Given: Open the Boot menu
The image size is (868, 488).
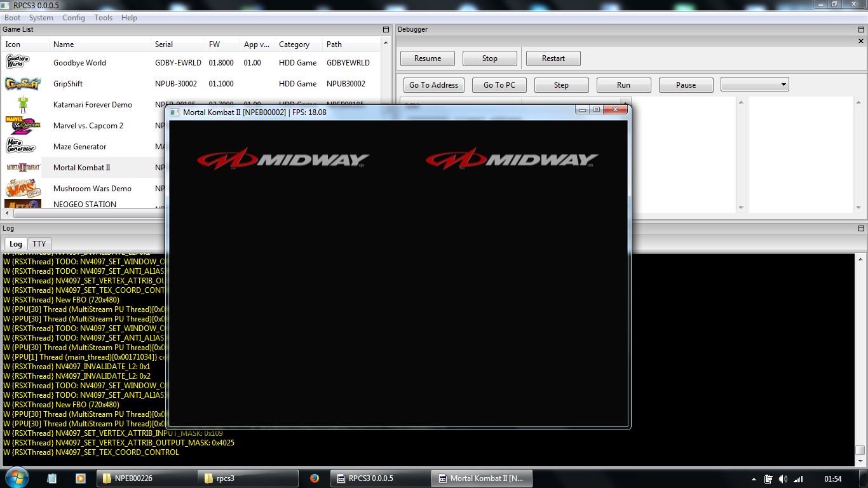Looking at the screenshot, I should pyautogui.click(x=12, y=18).
